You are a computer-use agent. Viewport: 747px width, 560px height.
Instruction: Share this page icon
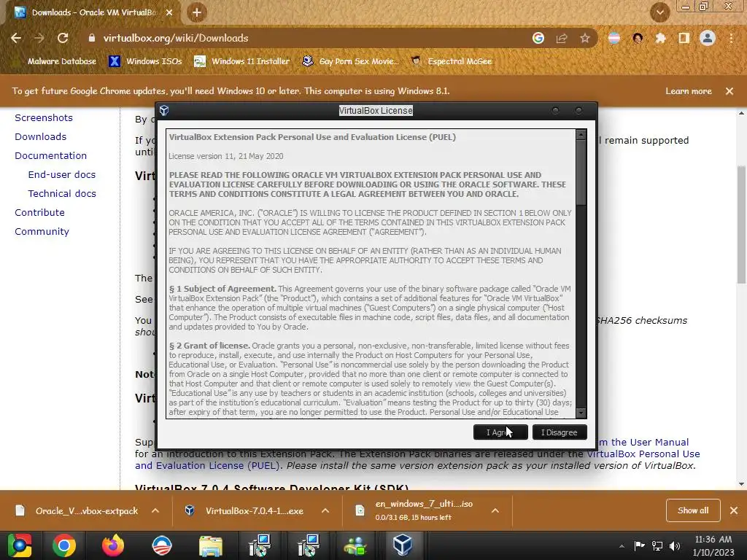click(562, 38)
